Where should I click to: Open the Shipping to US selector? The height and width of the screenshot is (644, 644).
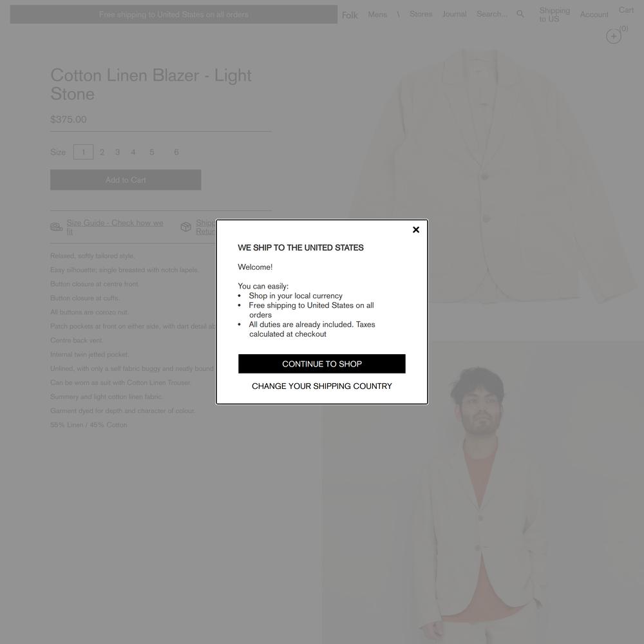[x=554, y=14]
